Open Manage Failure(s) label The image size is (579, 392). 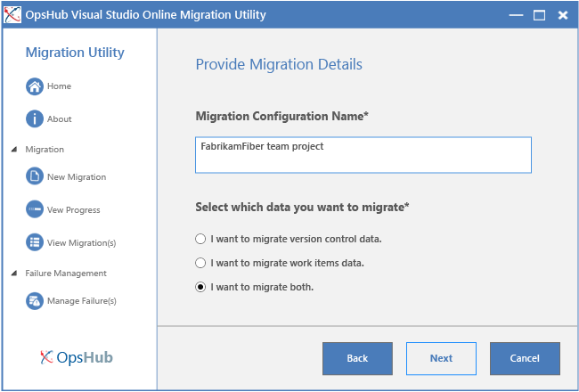pos(82,301)
